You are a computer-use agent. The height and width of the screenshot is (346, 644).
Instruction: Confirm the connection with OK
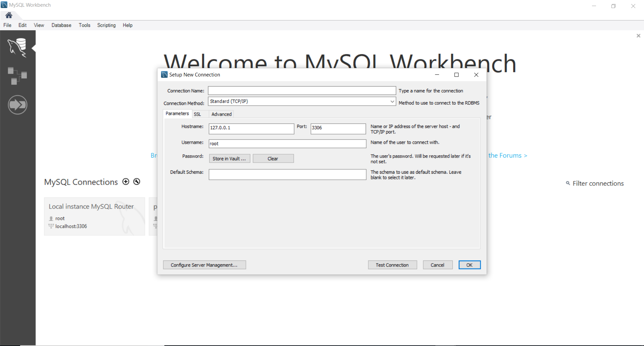470,265
